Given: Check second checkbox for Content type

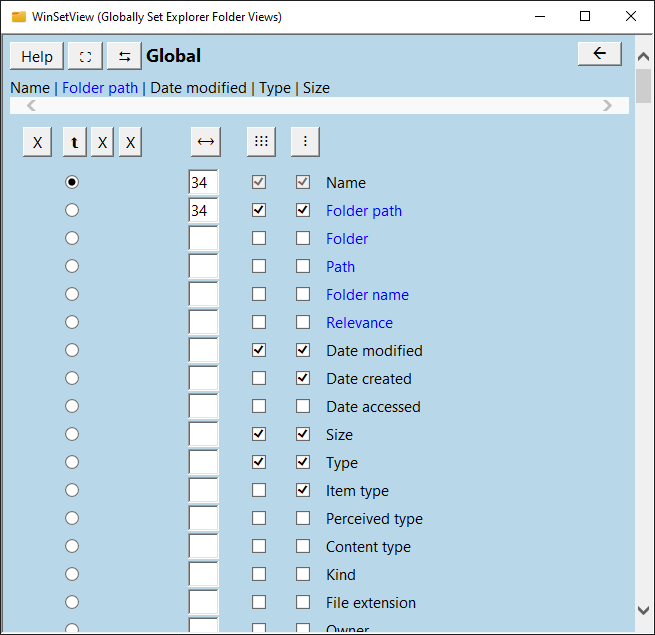Looking at the screenshot, I should (x=303, y=546).
